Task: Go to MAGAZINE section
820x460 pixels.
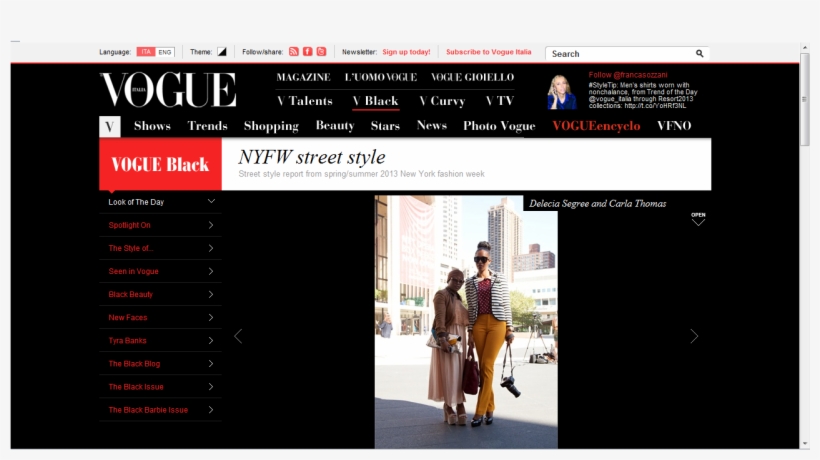Action: [x=303, y=77]
